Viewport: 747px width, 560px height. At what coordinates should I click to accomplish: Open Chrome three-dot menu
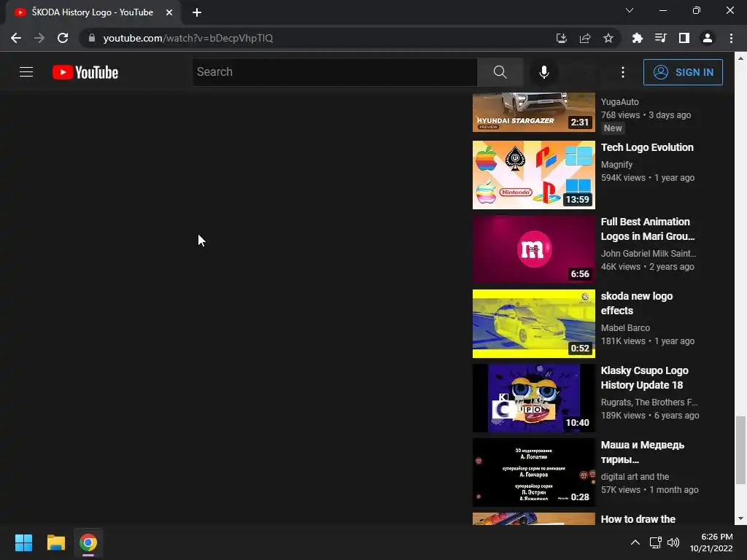click(x=731, y=38)
